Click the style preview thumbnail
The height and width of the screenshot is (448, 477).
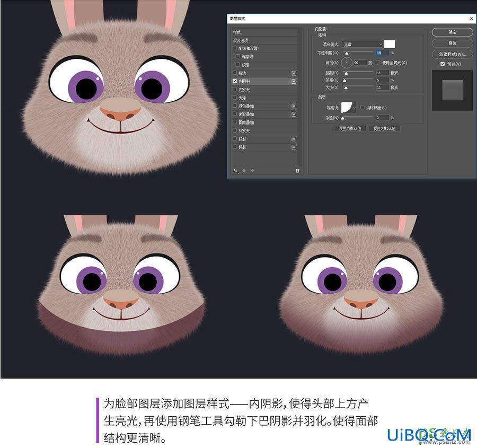452,90
